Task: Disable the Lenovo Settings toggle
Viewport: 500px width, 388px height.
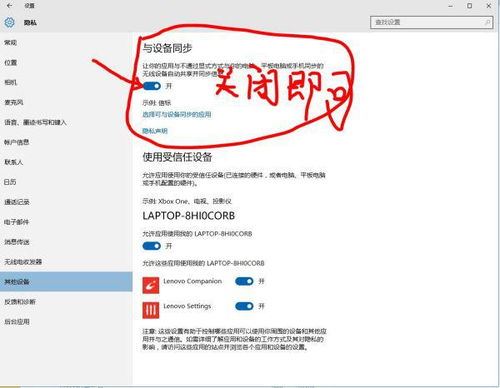Action: click(x=244, y=306)
